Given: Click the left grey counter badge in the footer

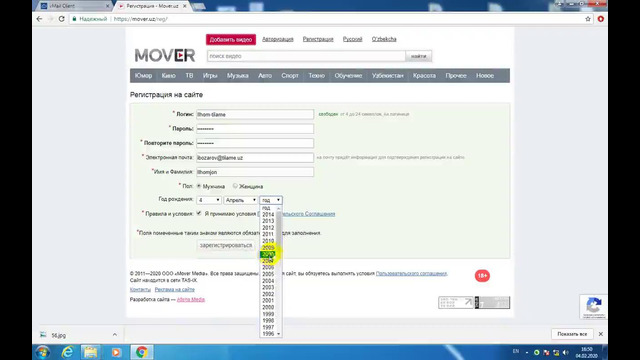Looking at the screenshot, I should click(456, 302).
